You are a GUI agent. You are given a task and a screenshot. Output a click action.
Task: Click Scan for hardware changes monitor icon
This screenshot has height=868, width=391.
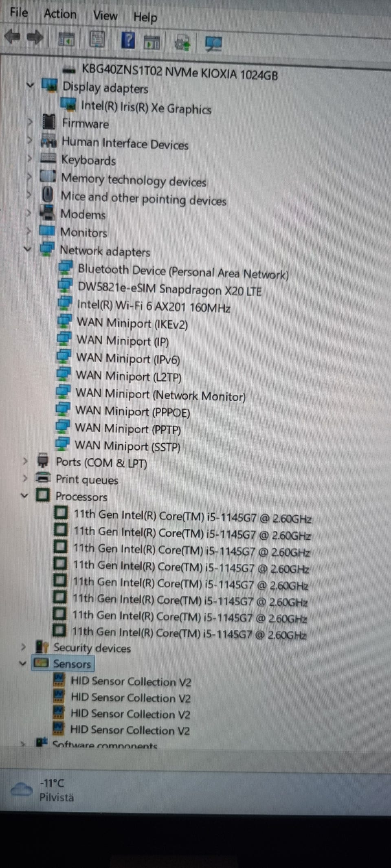pos(214,43)
